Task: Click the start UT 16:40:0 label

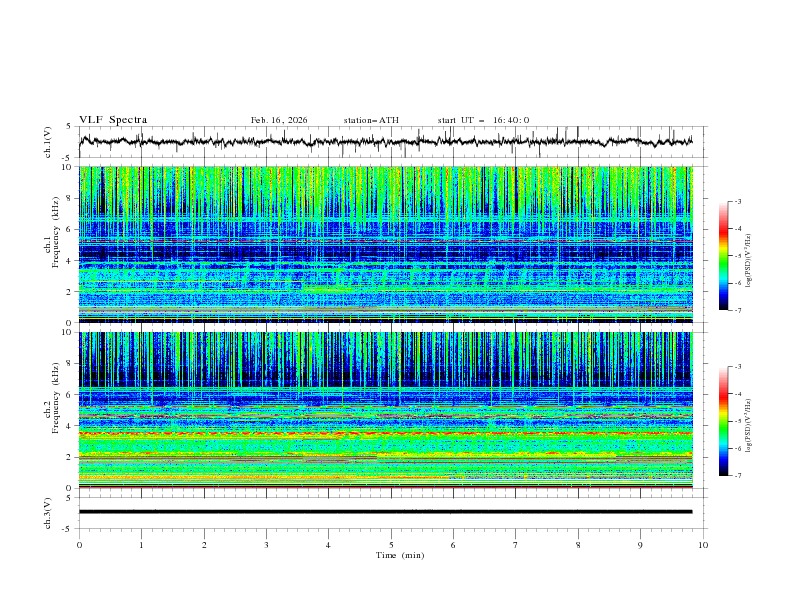Action: click(x=483, y=120)
